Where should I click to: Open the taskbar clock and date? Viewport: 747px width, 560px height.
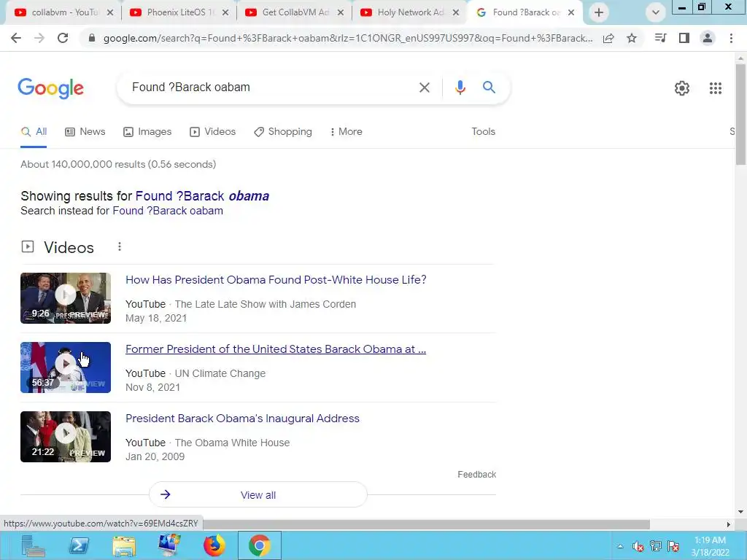(x=710, y=546)
